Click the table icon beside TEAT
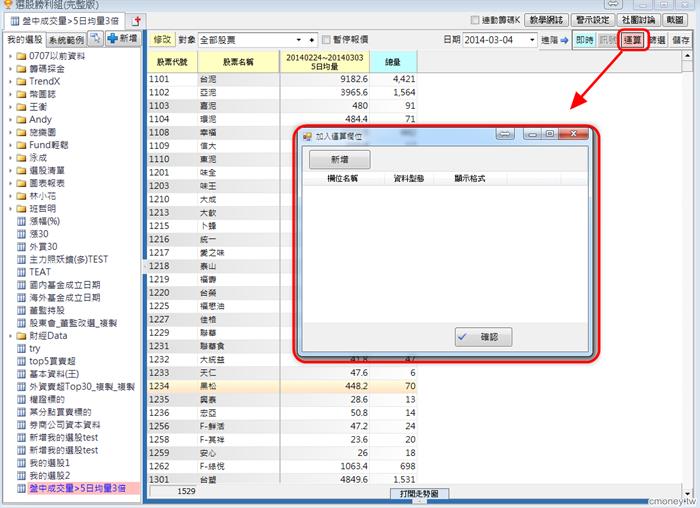Viewport: 700px width, 508px height. [x=21, y=272]
